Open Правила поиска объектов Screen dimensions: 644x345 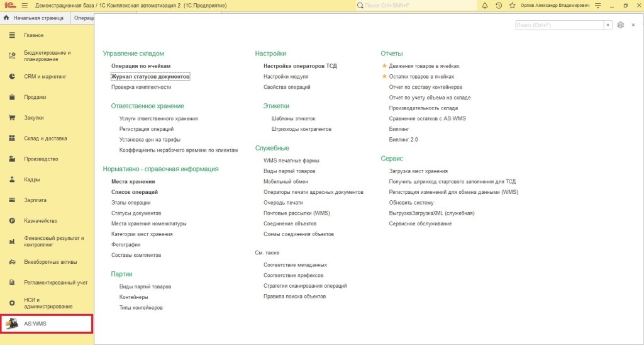coord(294,296)
